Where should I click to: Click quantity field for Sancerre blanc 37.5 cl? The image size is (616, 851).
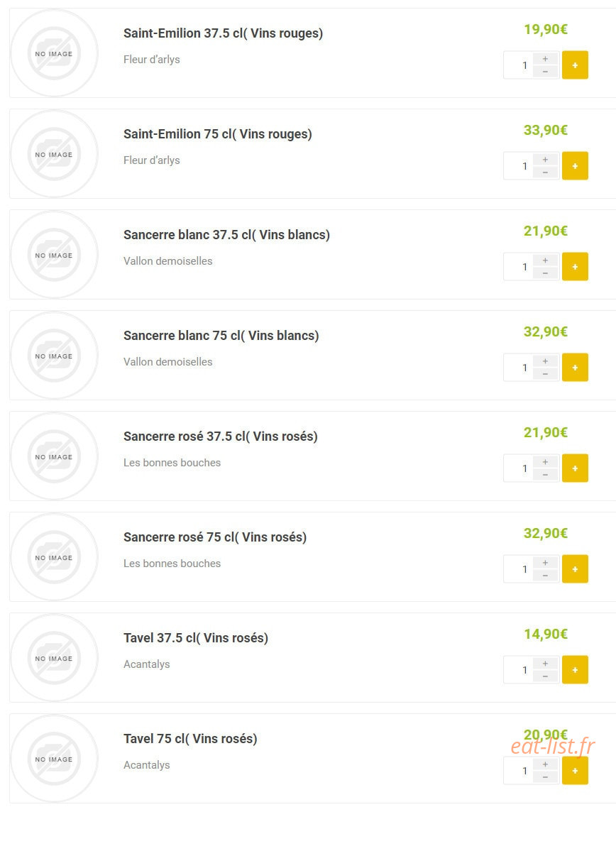click(x=518, y=266)
